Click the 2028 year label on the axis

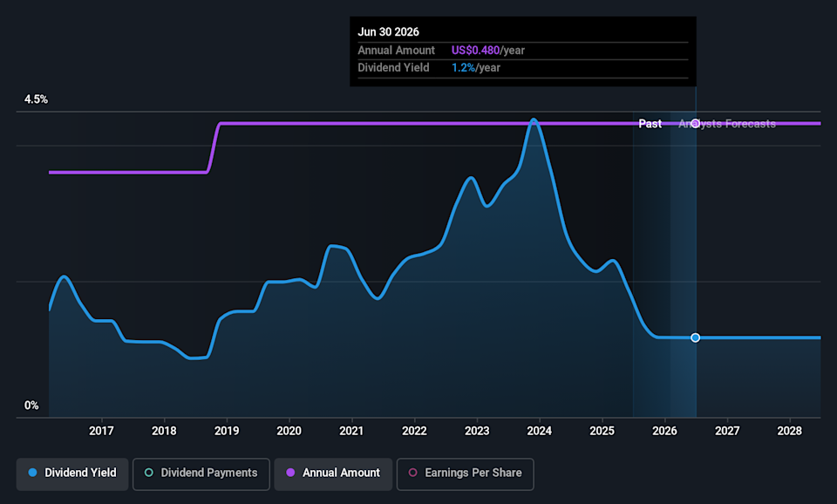(x=790, y=431)
